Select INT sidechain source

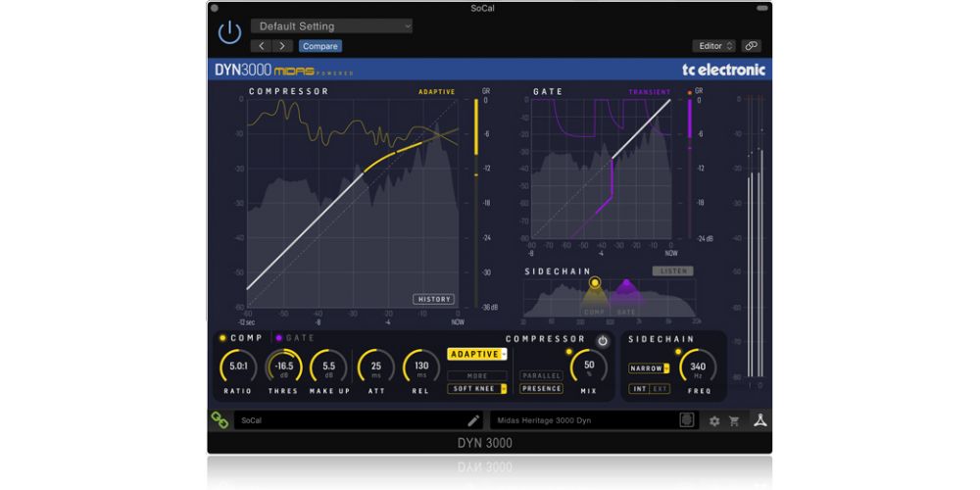639,389
